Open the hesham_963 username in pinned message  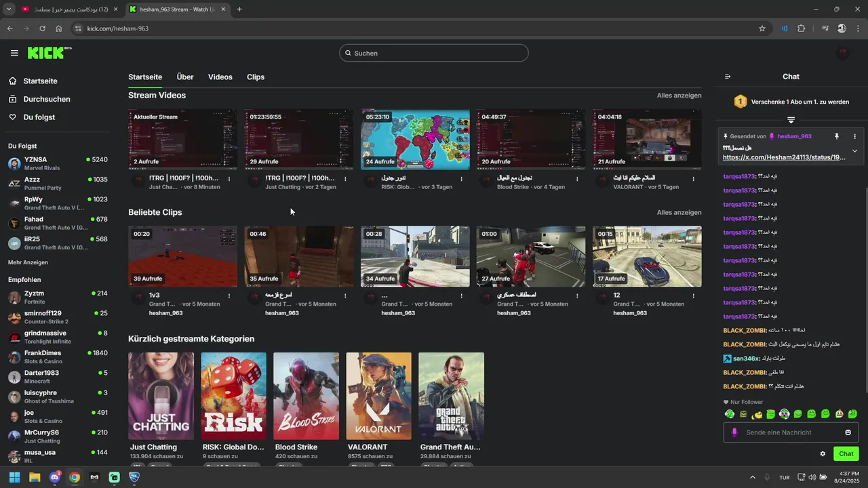coord(794,136)
